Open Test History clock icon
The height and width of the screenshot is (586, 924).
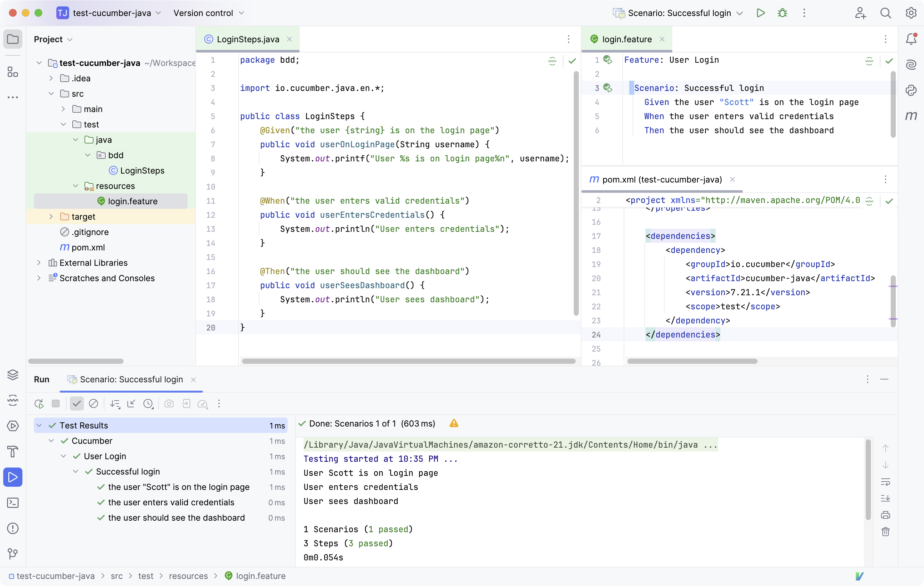pos(148,404)
